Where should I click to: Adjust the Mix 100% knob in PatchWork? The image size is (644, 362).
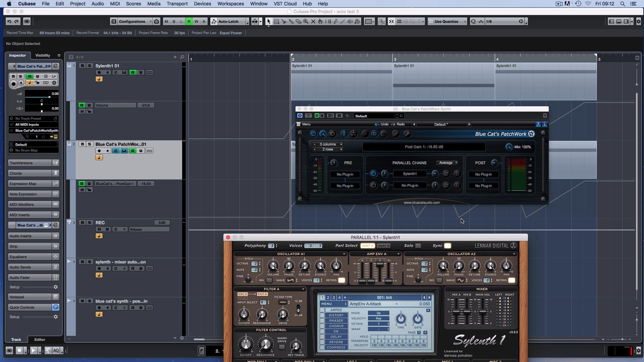(x=508, y=147)
